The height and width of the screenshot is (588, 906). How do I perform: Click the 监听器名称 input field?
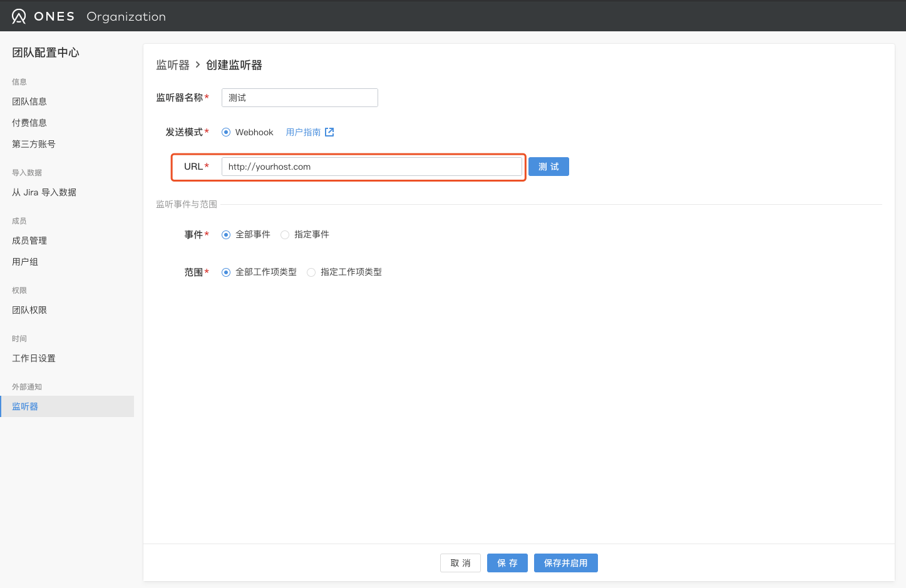(x=299, y=98)
